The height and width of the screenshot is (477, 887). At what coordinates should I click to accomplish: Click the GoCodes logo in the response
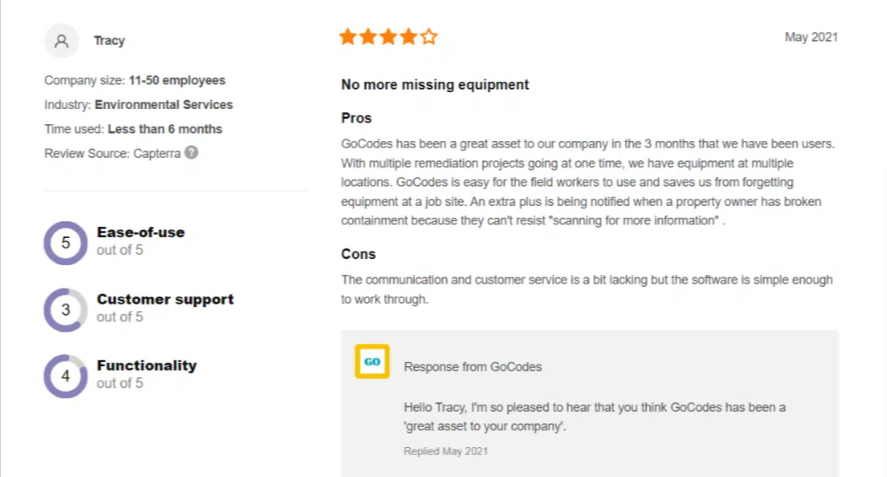(x=372, y=362)
